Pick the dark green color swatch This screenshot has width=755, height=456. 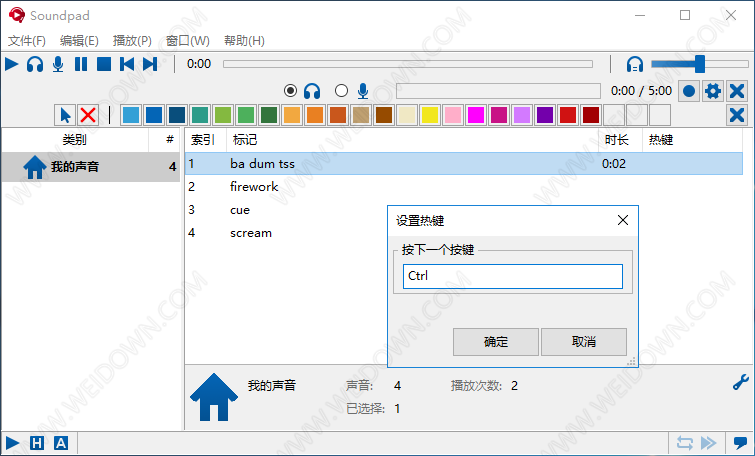(x=269, y=115)
